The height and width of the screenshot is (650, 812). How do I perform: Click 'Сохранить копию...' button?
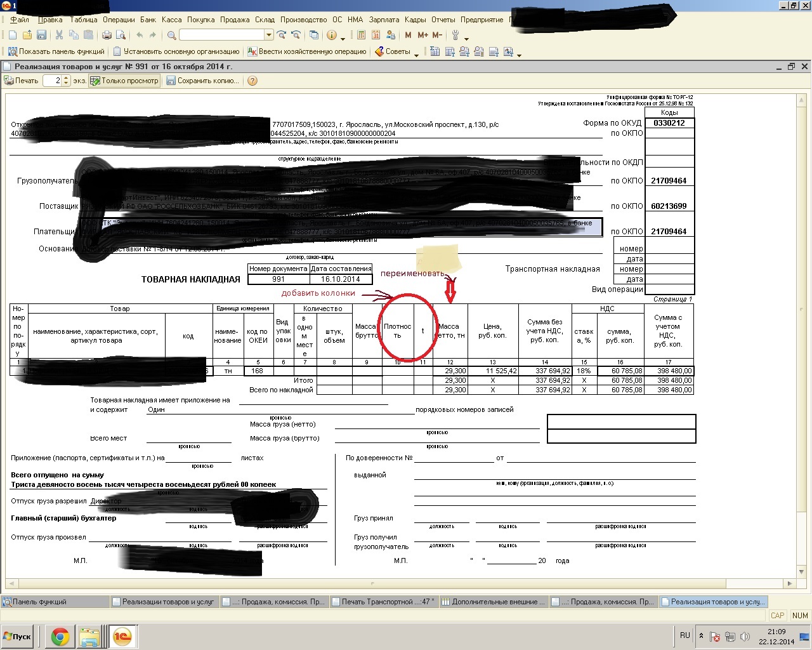pos(203,81)
